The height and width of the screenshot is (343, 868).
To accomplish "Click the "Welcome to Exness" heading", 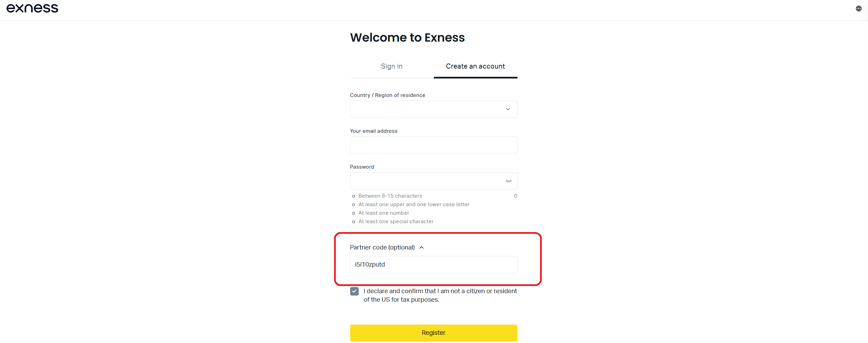I will point(407,38).
